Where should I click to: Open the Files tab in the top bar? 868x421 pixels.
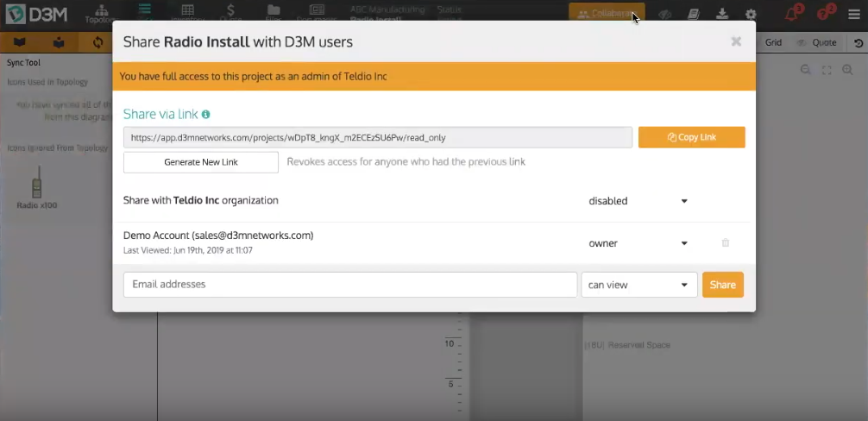tap(273, 14)
